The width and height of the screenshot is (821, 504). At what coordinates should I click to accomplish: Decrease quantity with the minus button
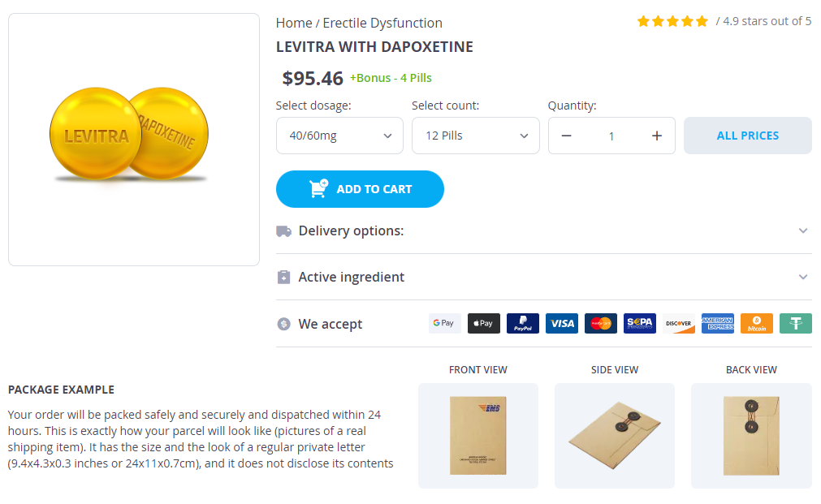[x=567, y=136]
